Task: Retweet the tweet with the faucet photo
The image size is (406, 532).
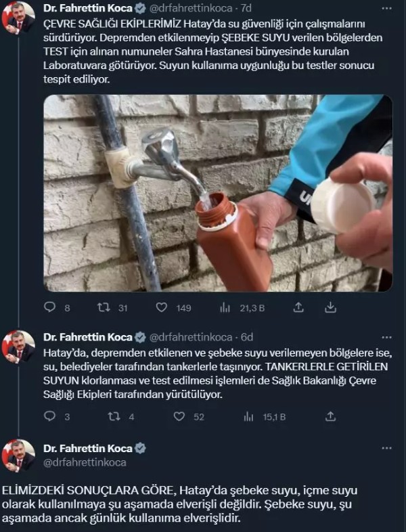Action: click(104, 307)
